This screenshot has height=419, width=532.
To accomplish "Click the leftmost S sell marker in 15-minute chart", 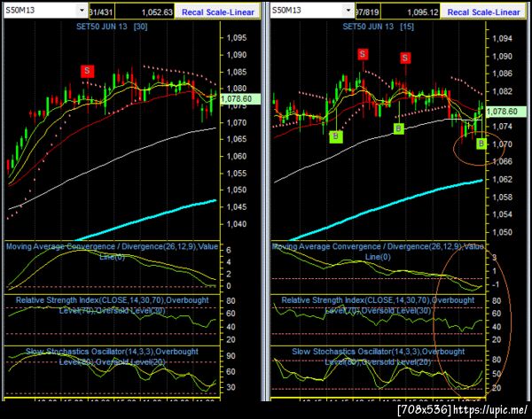I will [x=363, y=54].
